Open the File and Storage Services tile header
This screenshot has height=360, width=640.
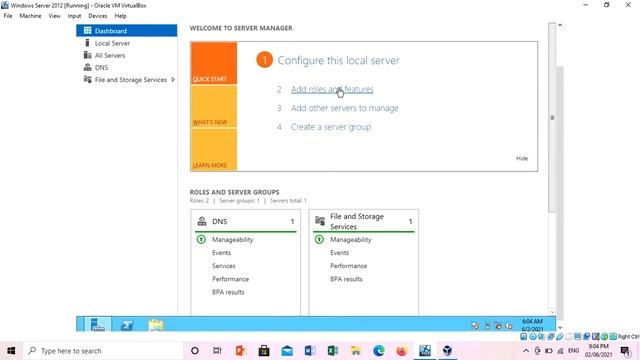tap(364, 221)
